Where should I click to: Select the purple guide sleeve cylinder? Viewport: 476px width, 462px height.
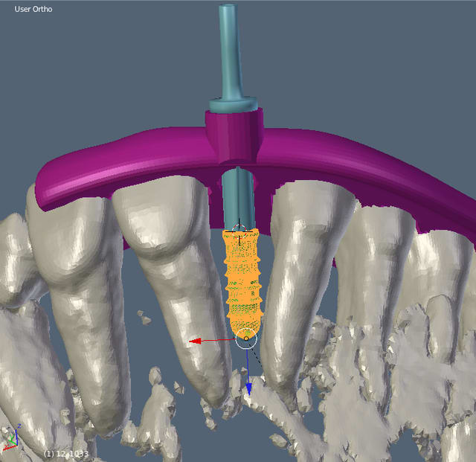[x=233, y=138]
